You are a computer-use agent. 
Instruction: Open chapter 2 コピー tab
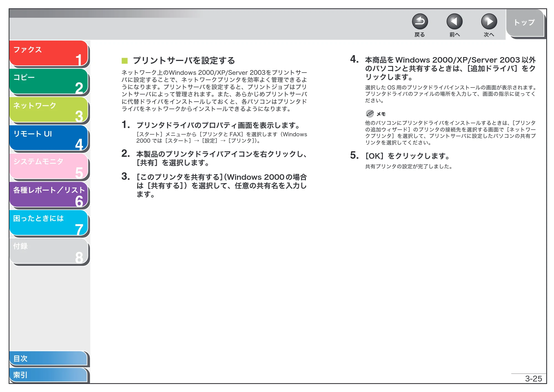point(49,81)
